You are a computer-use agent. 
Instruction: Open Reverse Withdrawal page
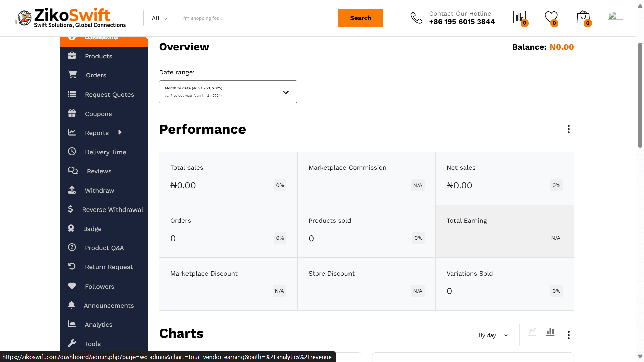[104, 209]
